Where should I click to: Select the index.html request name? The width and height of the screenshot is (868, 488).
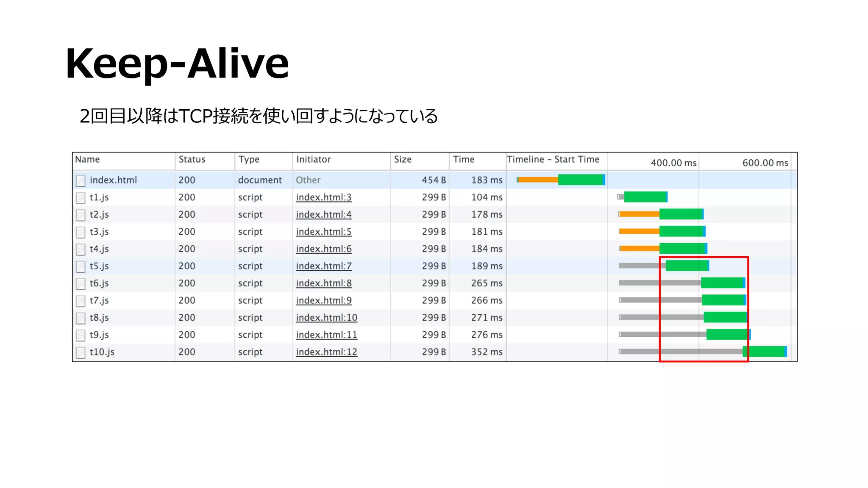point(113,180)
